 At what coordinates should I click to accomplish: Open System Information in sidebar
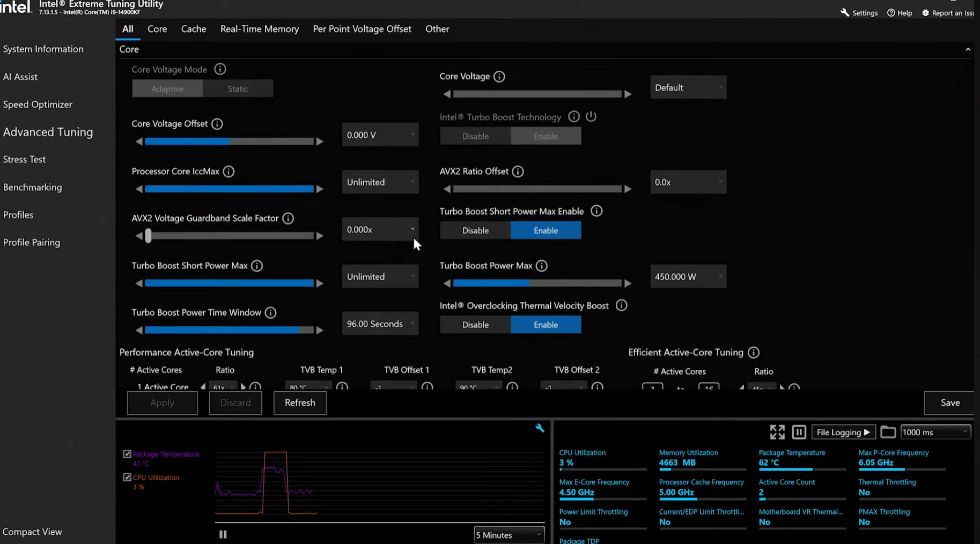[x=43, y=49]
